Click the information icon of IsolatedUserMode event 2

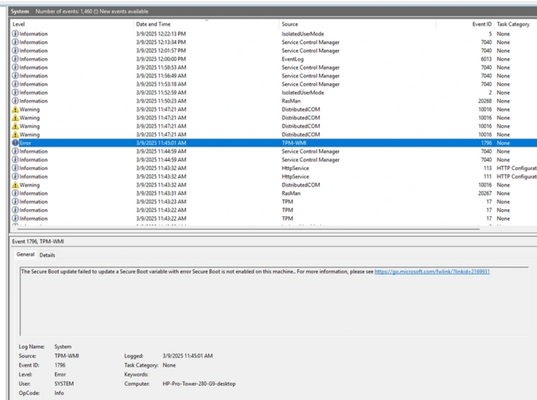coord(15,92)
